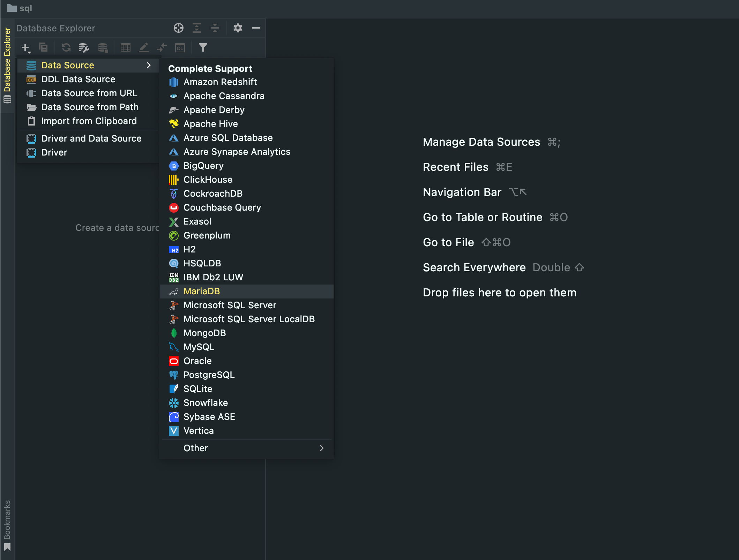Screen dimensions: 739x560
Task: Open the Query Console (QL) icon
Action: [180, 48]
